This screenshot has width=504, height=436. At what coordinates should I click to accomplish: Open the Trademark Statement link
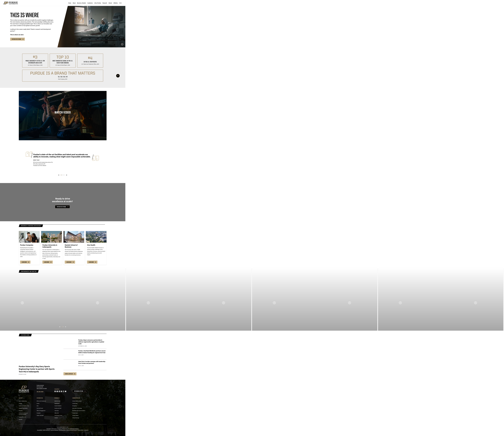[x=74, y=429]
